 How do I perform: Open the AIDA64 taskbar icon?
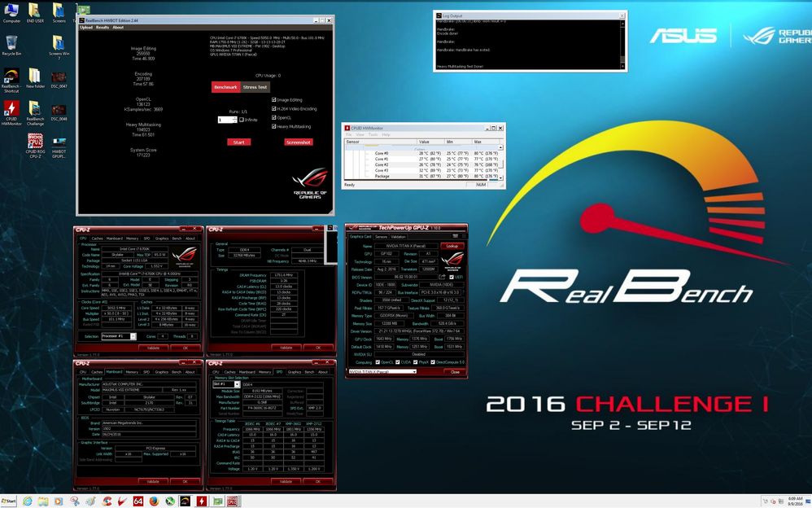pyautogui.click(x=138, y=501)
